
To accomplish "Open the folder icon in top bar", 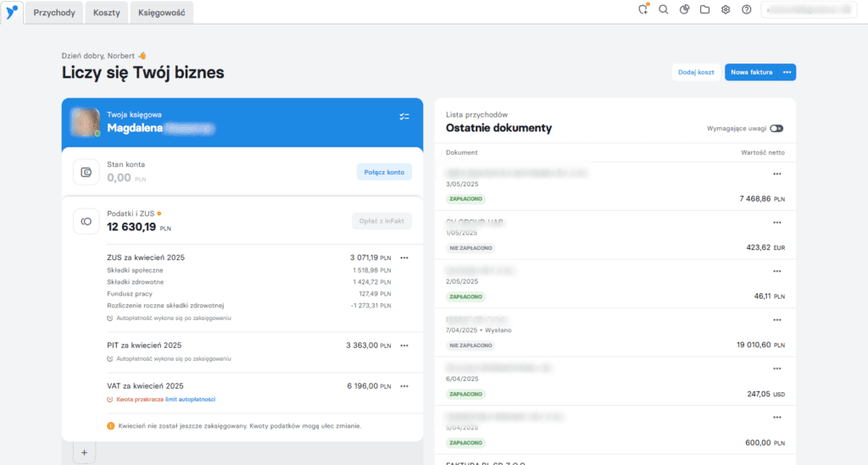I will pyautogui.click(x=705, y=10).
